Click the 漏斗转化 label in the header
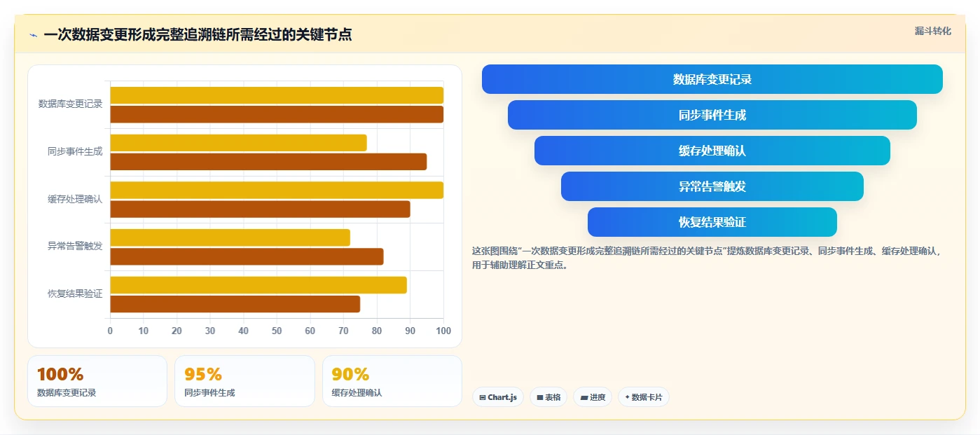980x435 pixels. point(932,31)
